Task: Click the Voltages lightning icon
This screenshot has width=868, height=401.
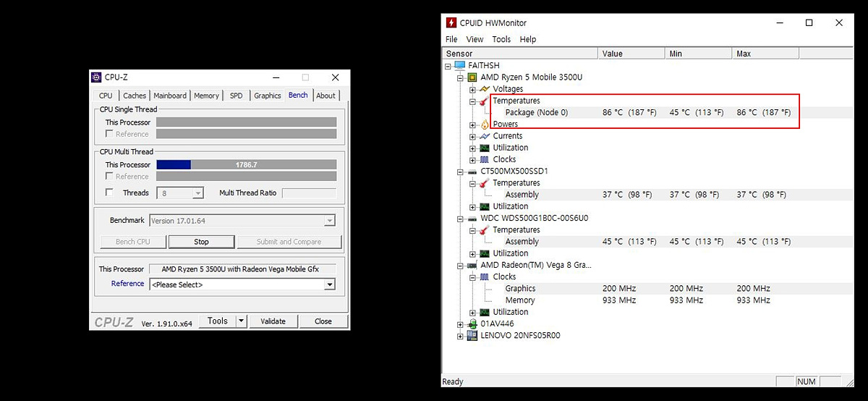Action: tap(485, 89)
